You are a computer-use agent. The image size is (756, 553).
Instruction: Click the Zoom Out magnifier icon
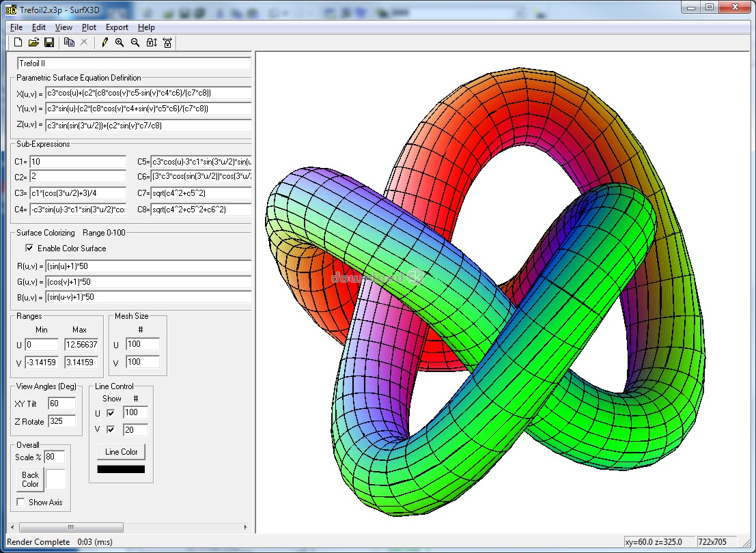click(135, 42)
